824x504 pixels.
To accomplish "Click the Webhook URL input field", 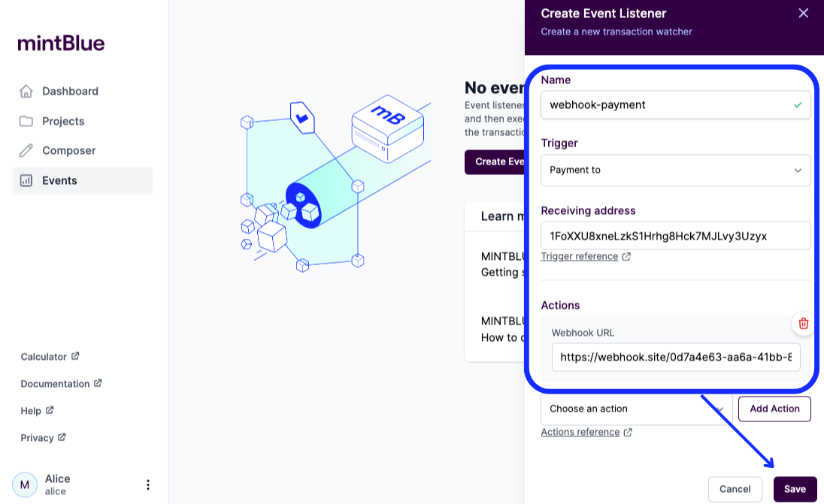I will point(676,358).
